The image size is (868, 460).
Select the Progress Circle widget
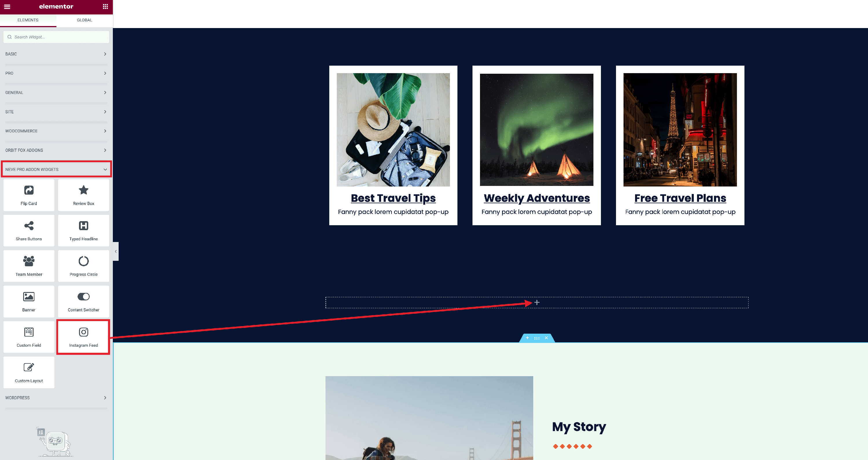[x=84, y=266]
